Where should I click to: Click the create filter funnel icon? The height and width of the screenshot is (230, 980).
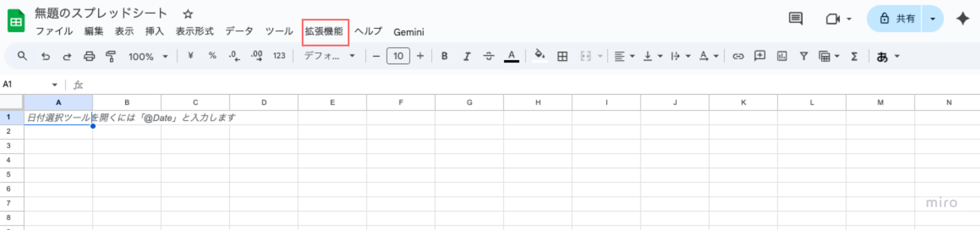point(803,56)
